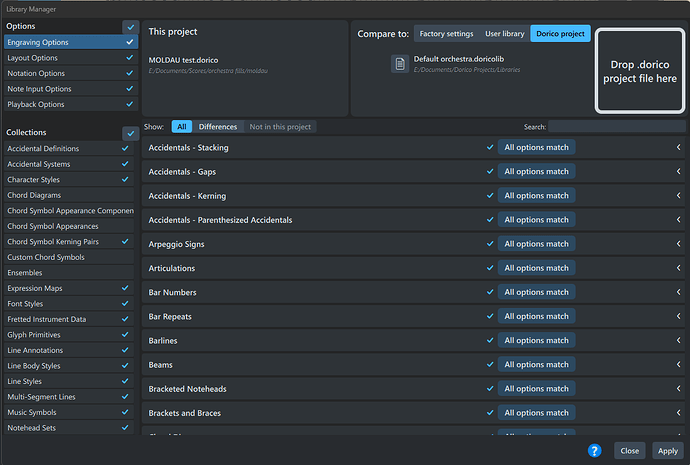Screen dimensions: 690x465
Task: Select Factory settings comparison tab
Action: click(446, 33)
